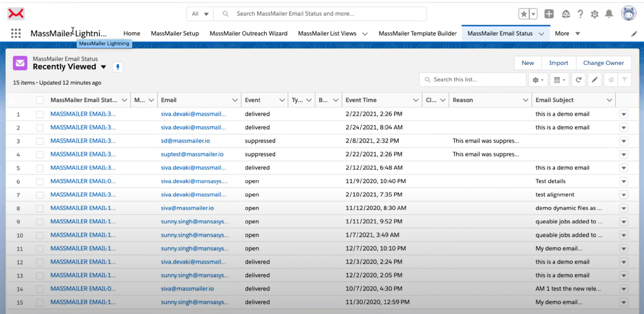
Task: Open Email Subject column header menu chevron
Action: [609, 100]
